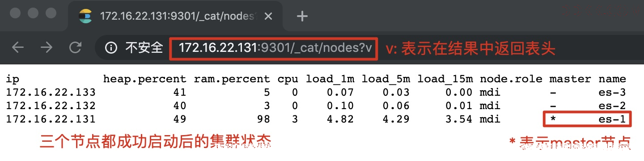Click the es-3 node name
This screenshot has height=161, width=644.
coord(612,93)
